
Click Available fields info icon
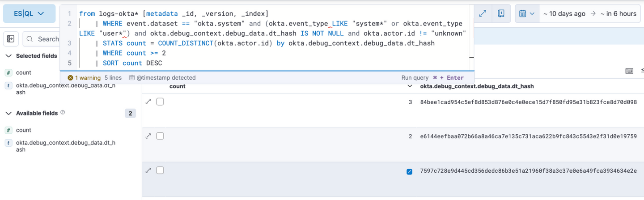[x=63, y=112]
